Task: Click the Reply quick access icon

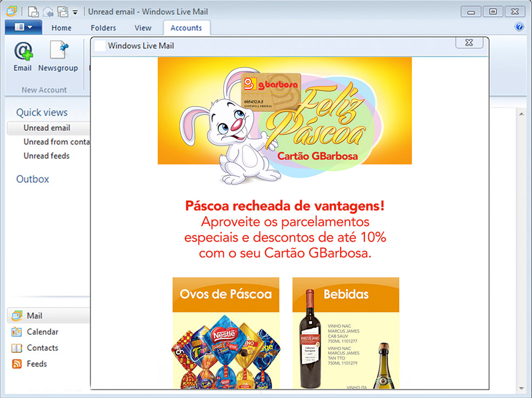Action: click(x=48, y=12)
